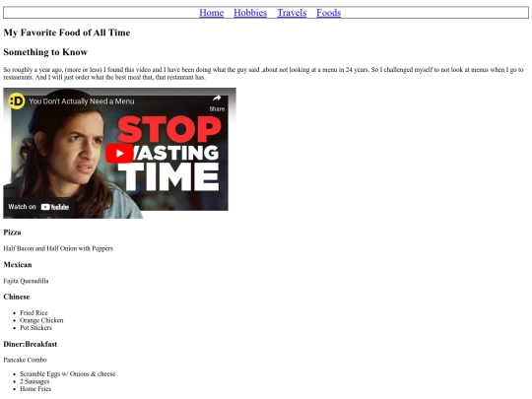Image resolution: width=532 pixels, height=399 pixels.
Task: Click the Pizza heading
Action: (x=12, y=233)
